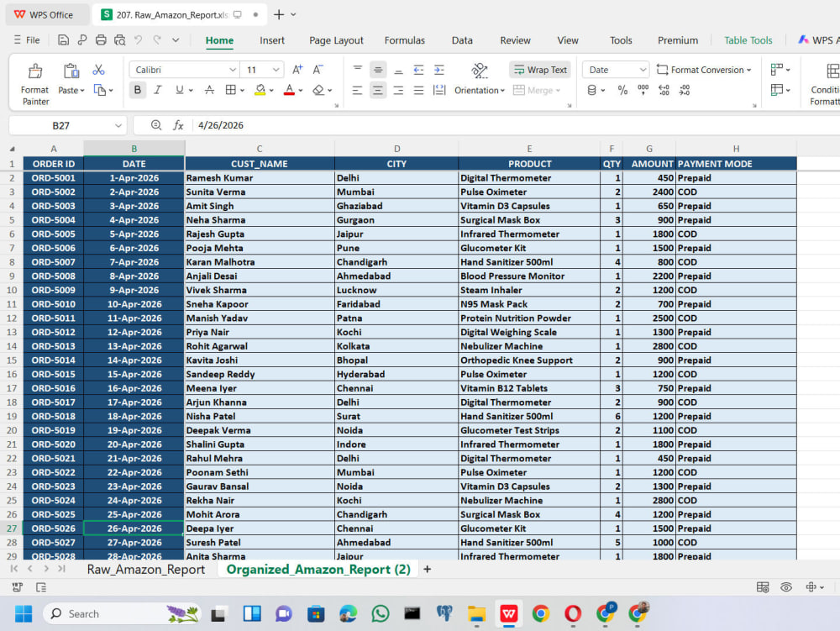Click increase decimal places icon
The image size is (840, 631).
[664, 90]
